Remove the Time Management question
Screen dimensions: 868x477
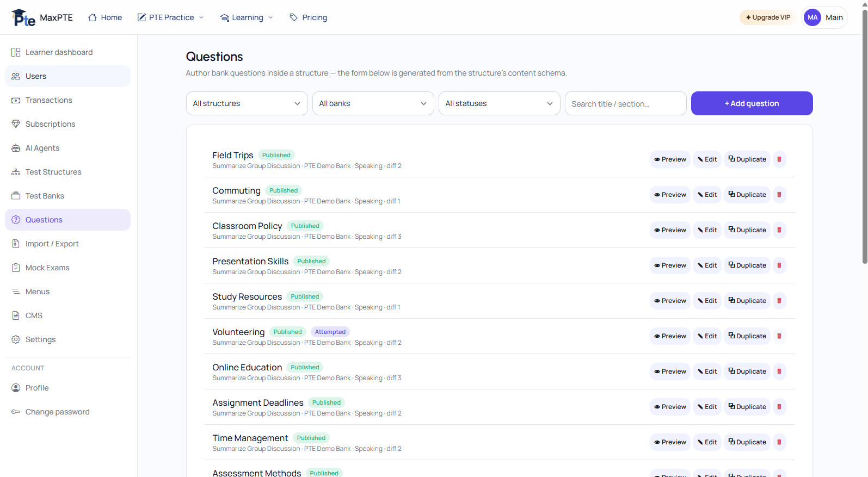tap(779, 442)
